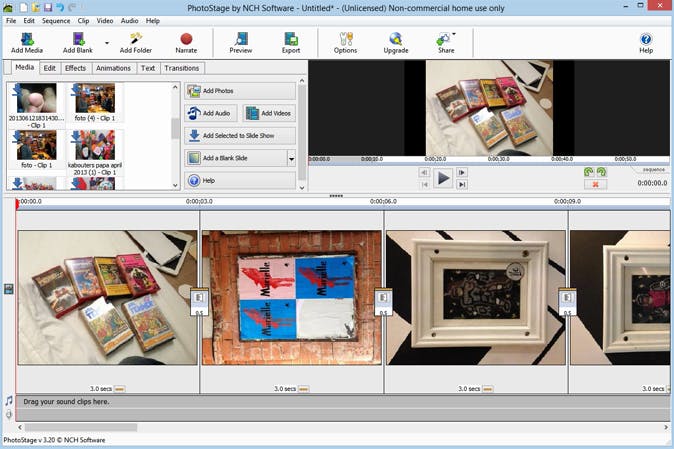Image resolution: width=674 pixels, height=449 pixels.
Task: Click the Share toolbar icon
Action: pyautogui.click(x=446, y=43)
